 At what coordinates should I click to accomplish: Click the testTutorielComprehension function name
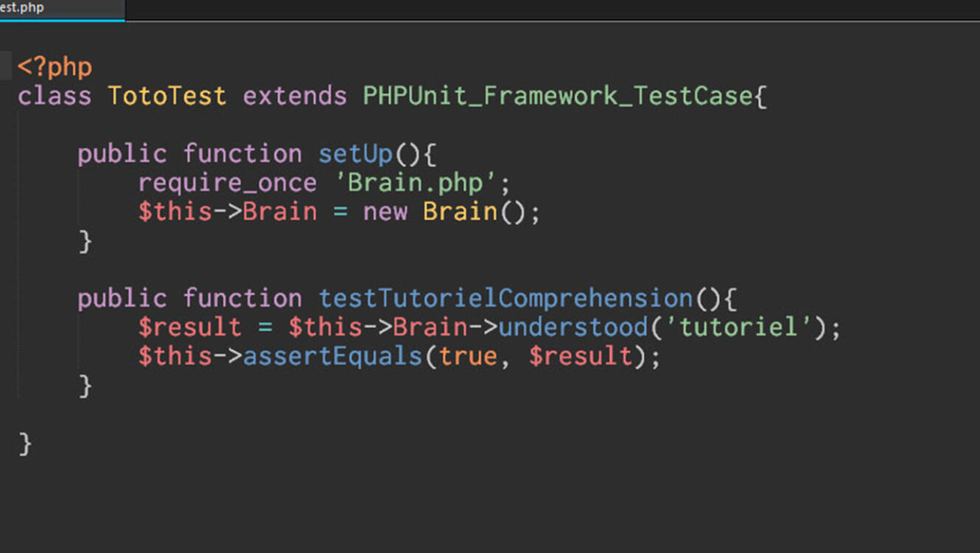(x=505, y=299)
